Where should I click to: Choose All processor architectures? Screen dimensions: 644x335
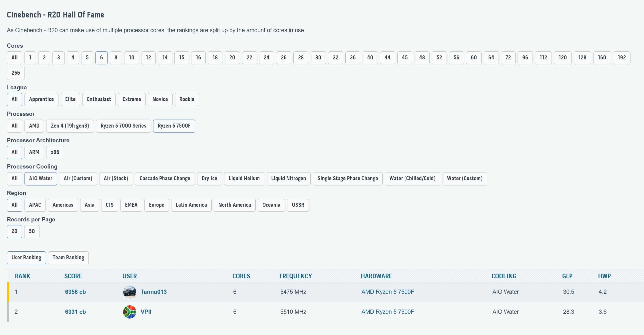point(14,152)
